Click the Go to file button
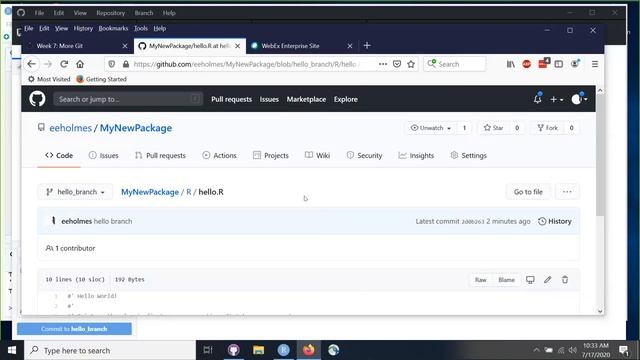Viewport: 640px width, 360px height. 528,192
